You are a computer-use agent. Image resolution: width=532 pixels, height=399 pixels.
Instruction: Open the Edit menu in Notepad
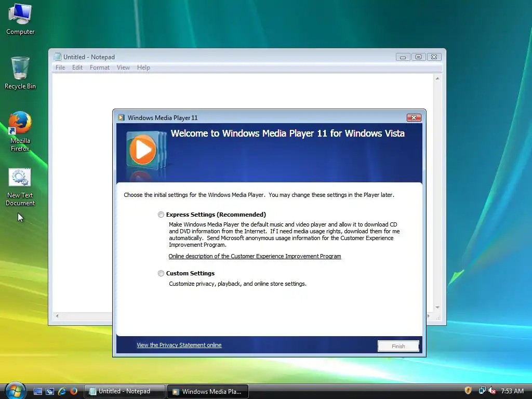coord(77,68)
